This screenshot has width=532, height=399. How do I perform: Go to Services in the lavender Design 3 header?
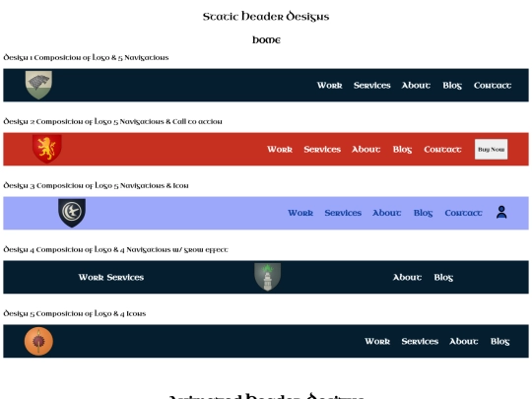pos(343,213)
